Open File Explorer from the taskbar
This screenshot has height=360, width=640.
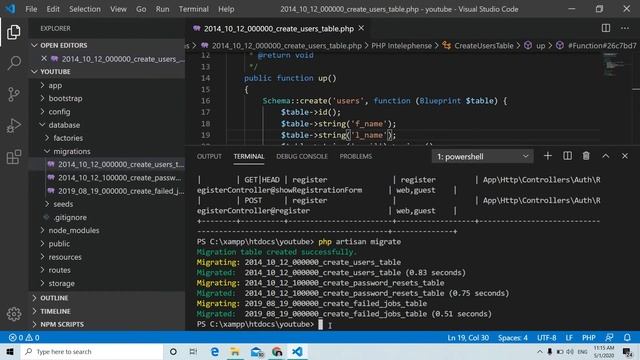pos(235,351)
